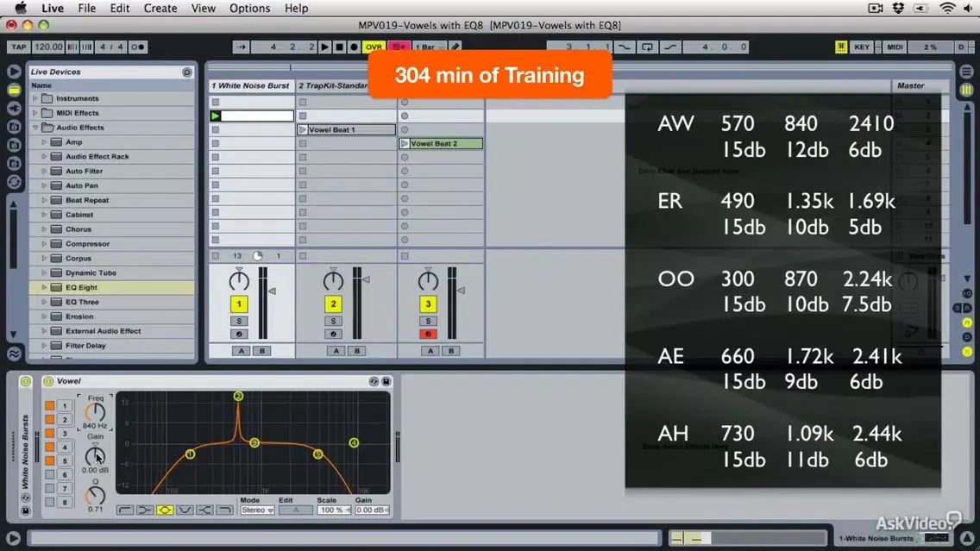Viewport: 980px width, 551px height.
Task: Expand the Instruments folder
Action: click(x=35, y=98)
